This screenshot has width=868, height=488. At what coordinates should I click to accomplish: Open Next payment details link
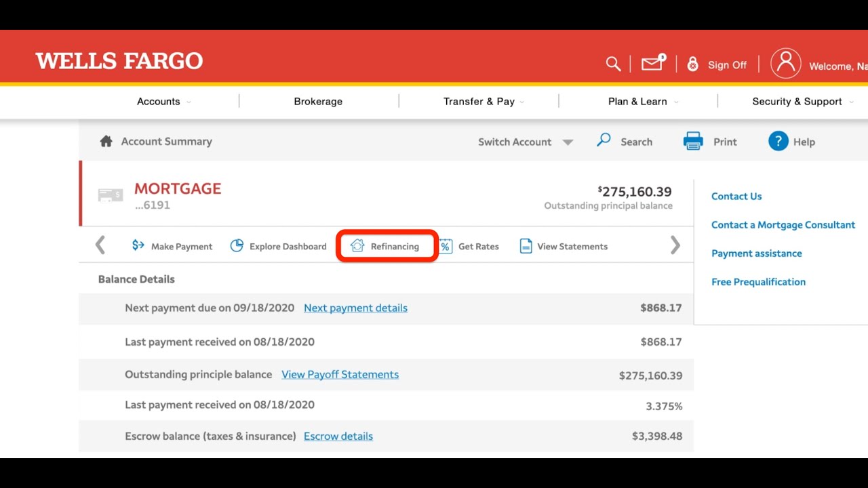pyautogui.click(x=355, y=308)
